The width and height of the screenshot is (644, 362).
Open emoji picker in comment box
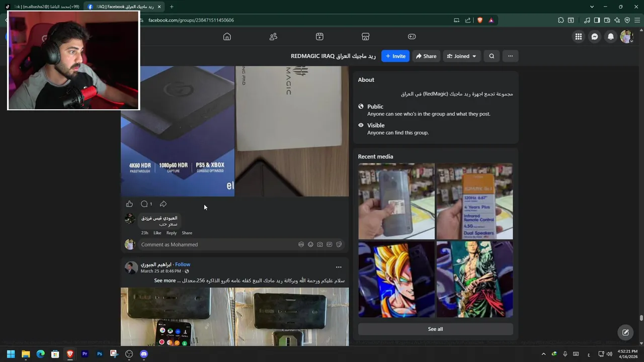point(310,244)
